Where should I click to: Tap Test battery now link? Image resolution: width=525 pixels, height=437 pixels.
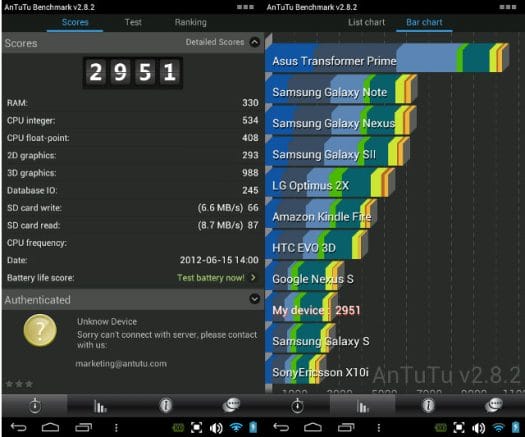[216, 278]
